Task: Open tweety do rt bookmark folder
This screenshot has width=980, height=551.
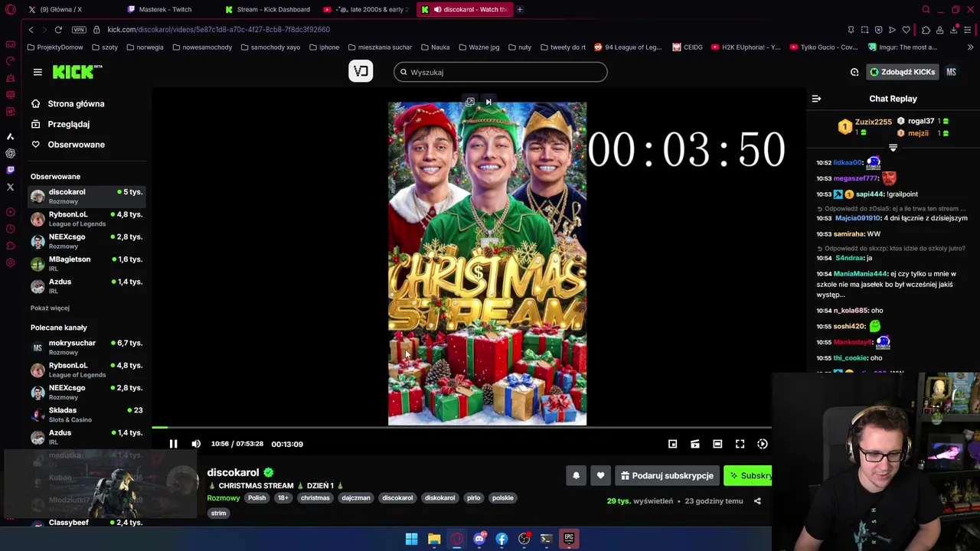Action: [x=563, y=47]
